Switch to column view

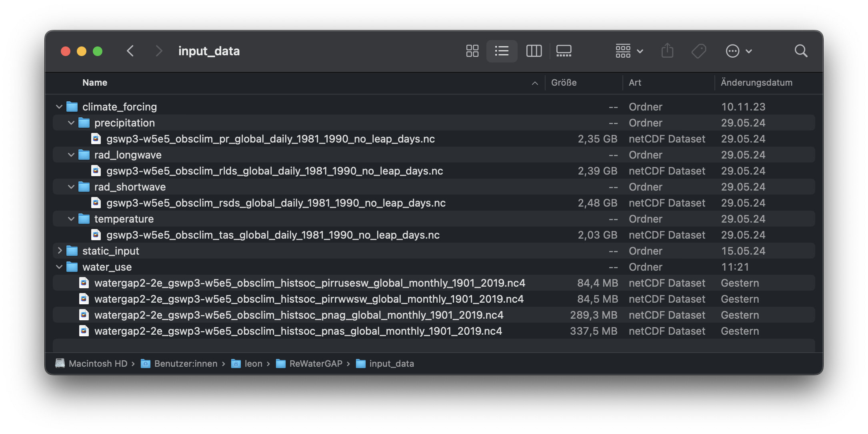point(534,51)
